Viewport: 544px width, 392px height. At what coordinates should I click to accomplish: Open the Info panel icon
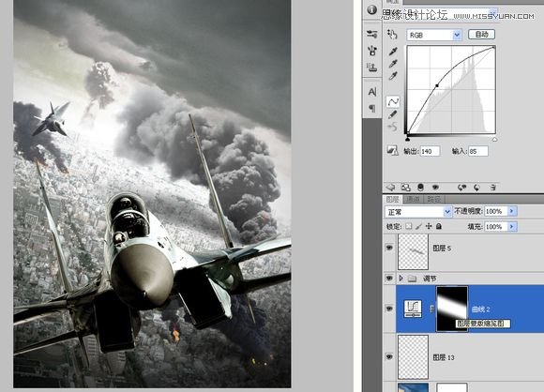371,9
